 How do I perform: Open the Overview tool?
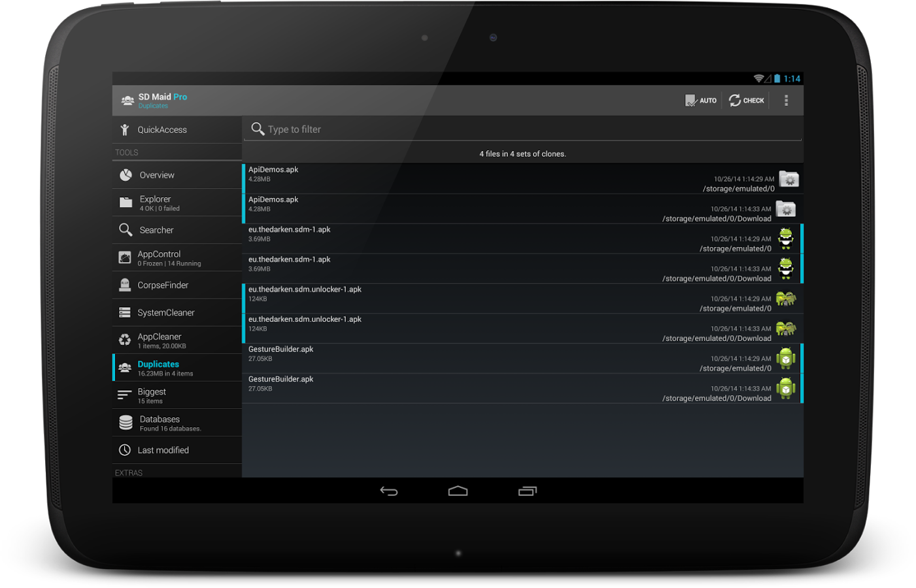tap(177, 175)
